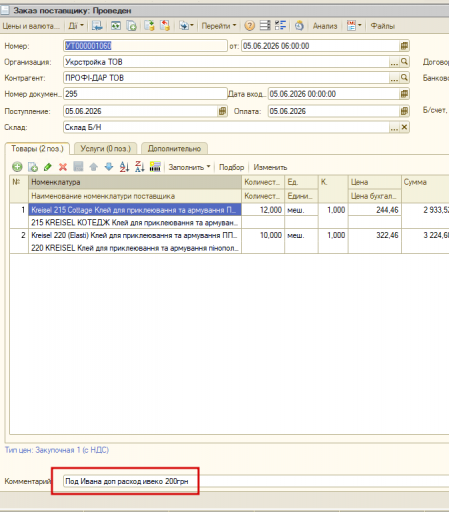
Task: Click the pencil edit row icon
Action: [48, 167]
